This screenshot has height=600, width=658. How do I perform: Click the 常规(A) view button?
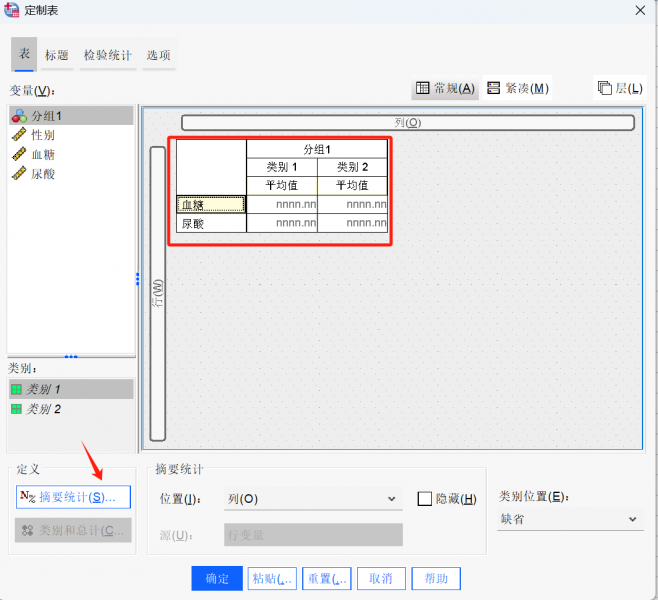tap(445, 88)
